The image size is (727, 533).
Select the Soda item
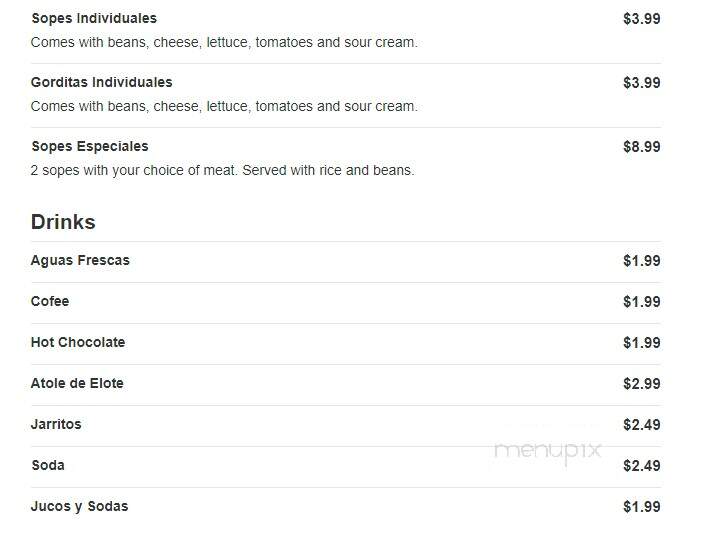coord(48,465)
